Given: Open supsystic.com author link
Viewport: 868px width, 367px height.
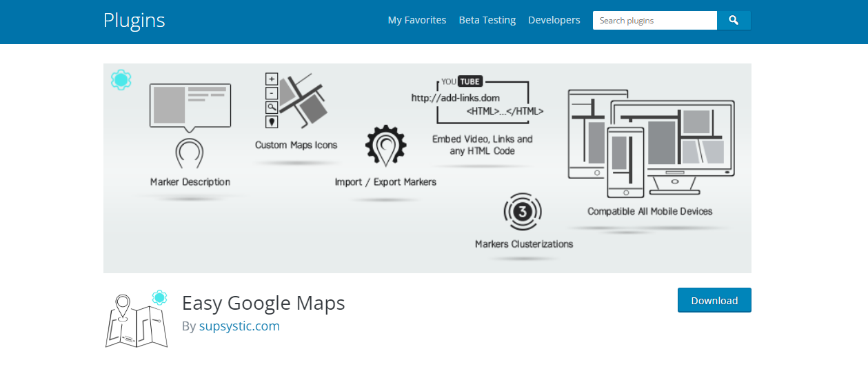Looking at the screenshot, I should tap(239, 326).
